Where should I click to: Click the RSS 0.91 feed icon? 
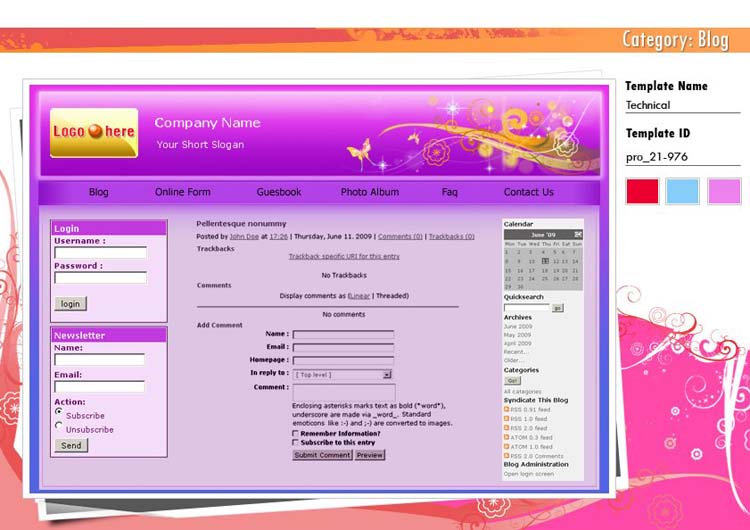click(507, 409)
